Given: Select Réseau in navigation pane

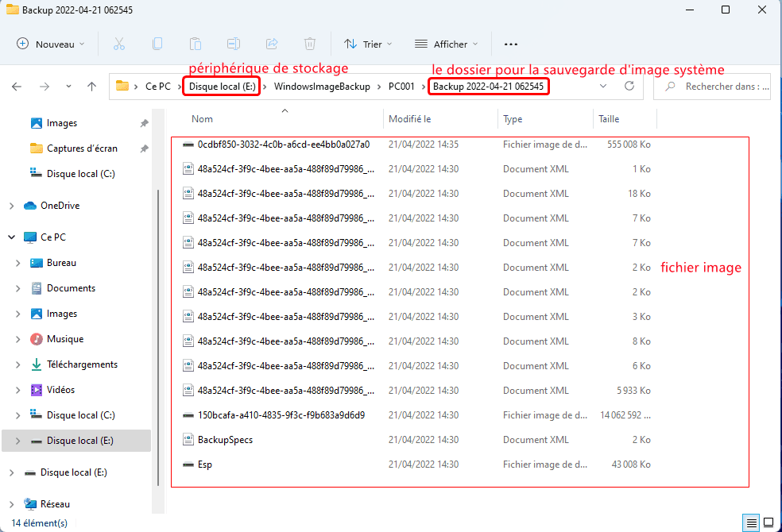Looking at the screenshot, I should (55, 504).
